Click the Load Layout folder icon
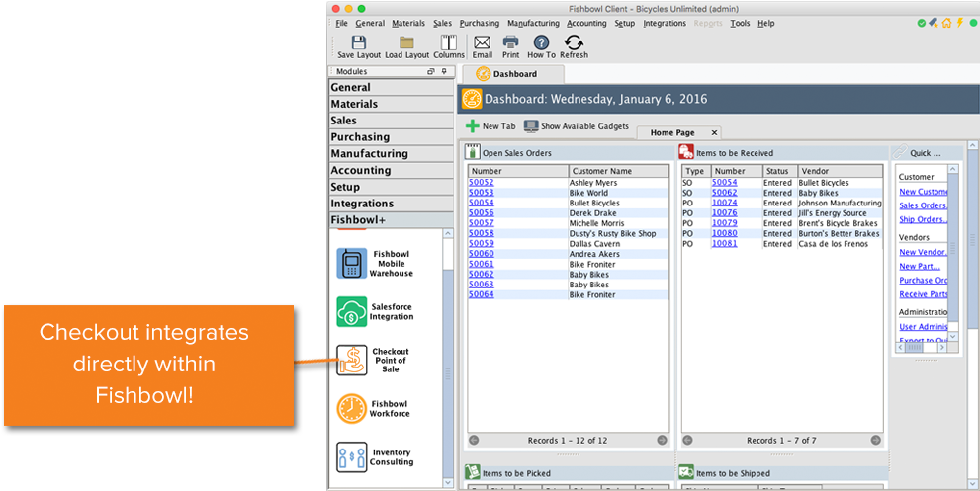Viewport: 980px width, 491px height. click(406, 41)
